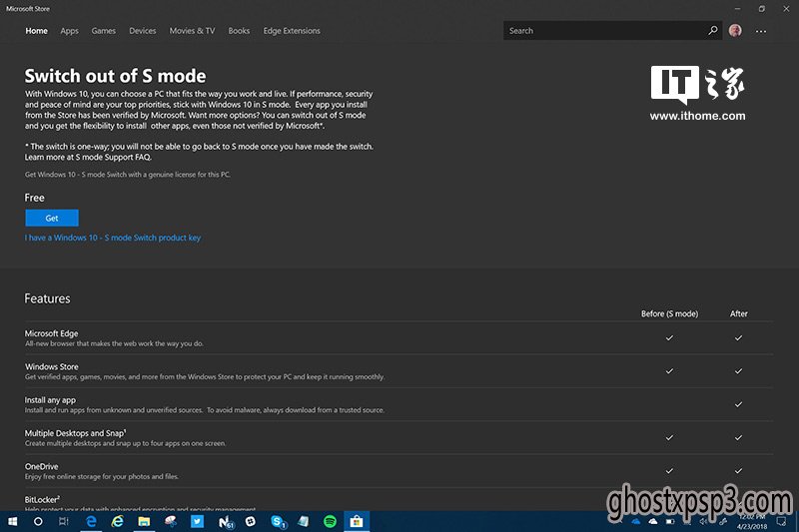Open File Explorer from taskbar

click(144, 521)
